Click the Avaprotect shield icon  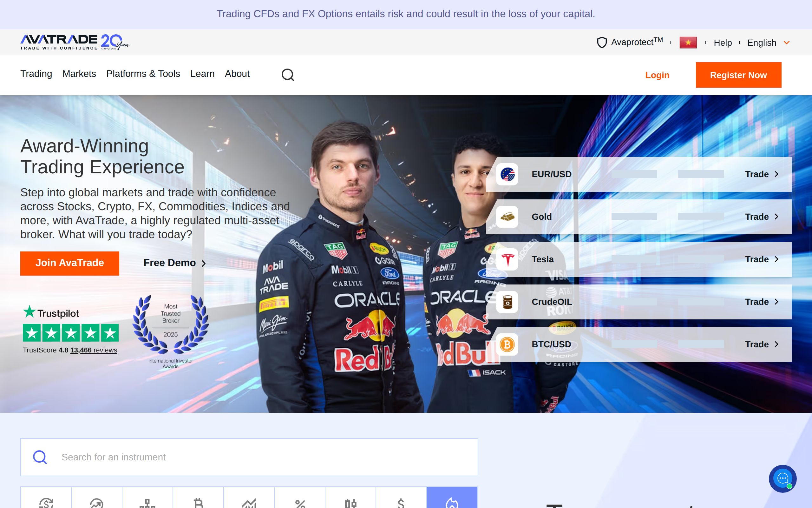click(x=602, y=43)
